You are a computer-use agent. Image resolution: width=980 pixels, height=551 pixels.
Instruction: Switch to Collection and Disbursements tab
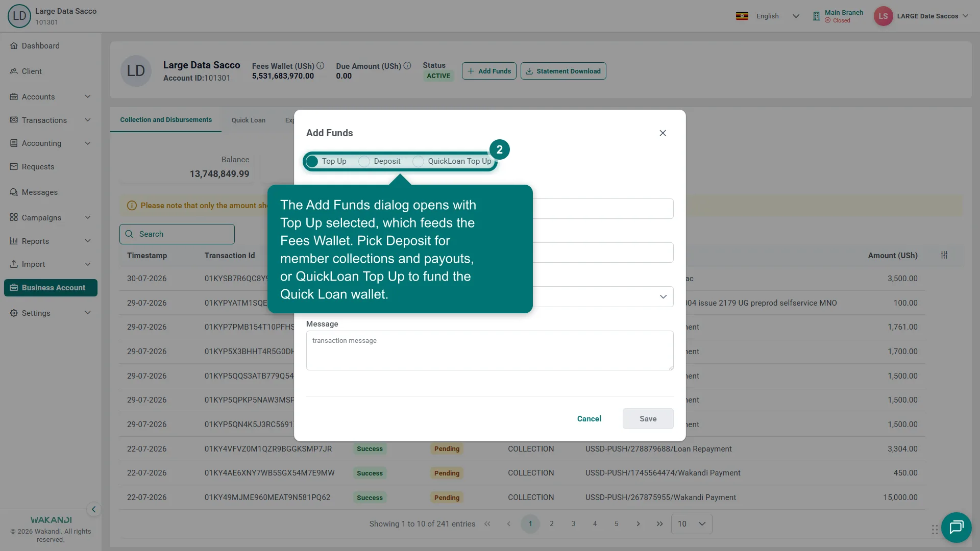coord(166,120)
